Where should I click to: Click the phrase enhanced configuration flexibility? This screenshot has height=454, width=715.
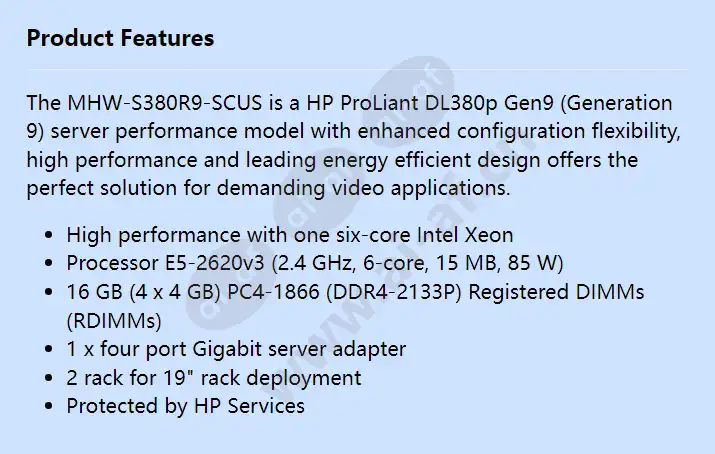(519, 131)
